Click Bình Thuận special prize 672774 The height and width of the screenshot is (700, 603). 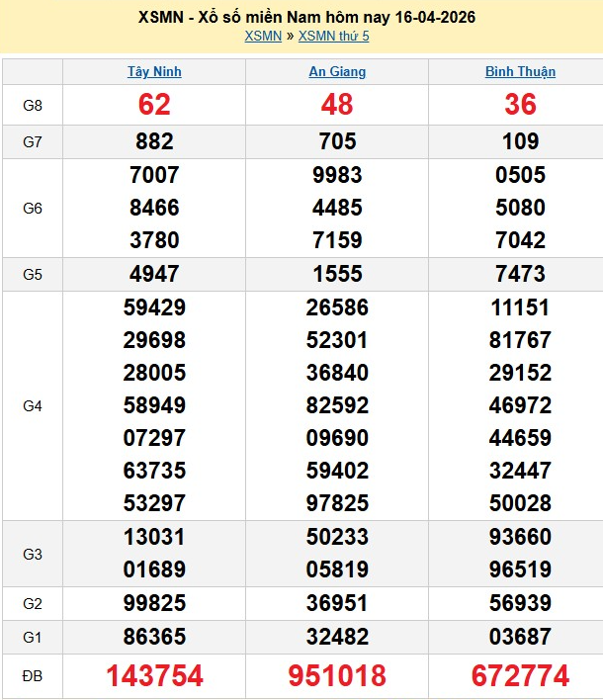point(520,675)
